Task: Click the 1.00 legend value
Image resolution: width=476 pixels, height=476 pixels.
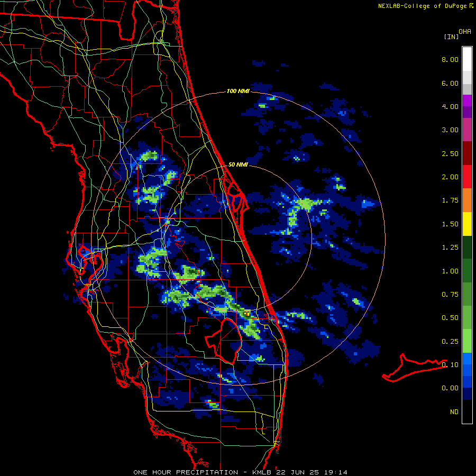Action: 450,271
